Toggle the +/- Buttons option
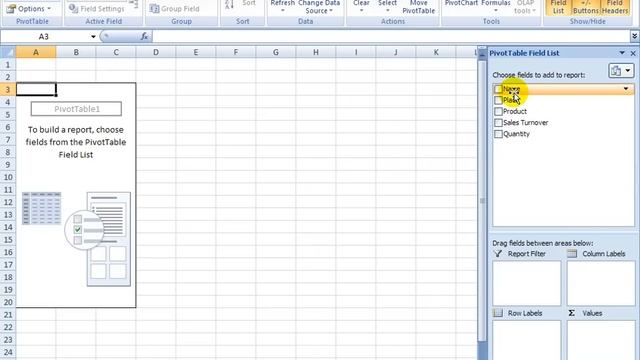This screenshot has width=640, height=360. click(x=586, y=7)
